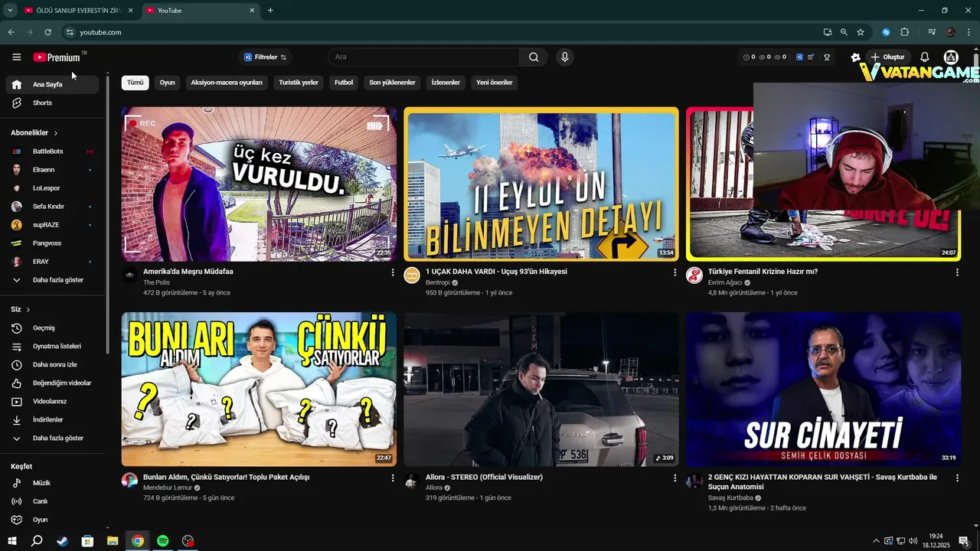Screen dimensions: 980x551
Task: Open a new browser tab
Action: [270, 11]
